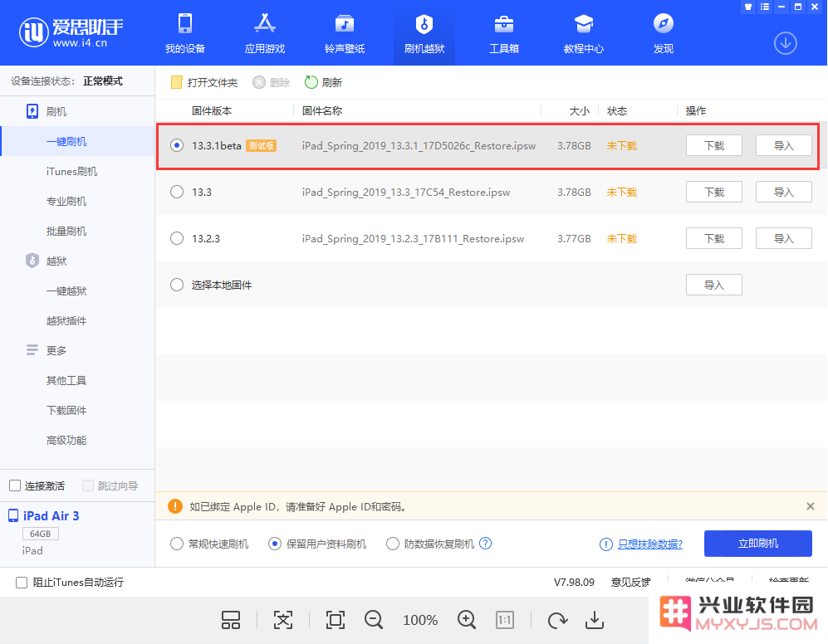Download the 13.3 firmware
Viewport: 828px width, 644px height.
click(714, 192)
